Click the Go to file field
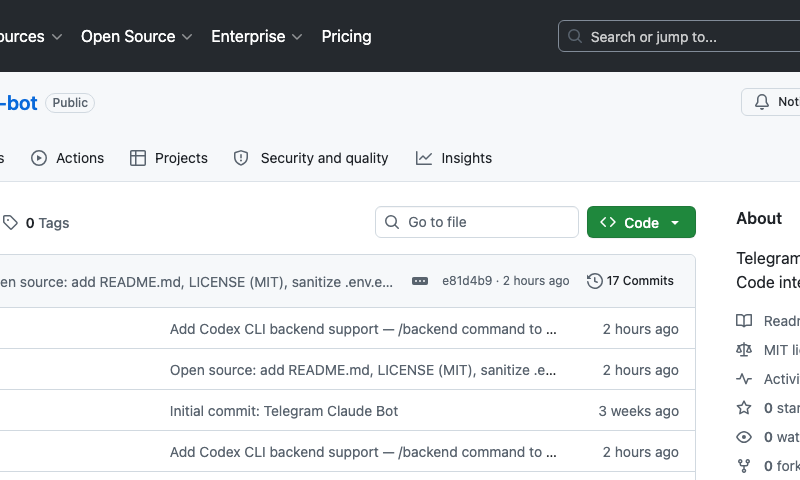The image size is (800, 480). click(x=477, y=222)
